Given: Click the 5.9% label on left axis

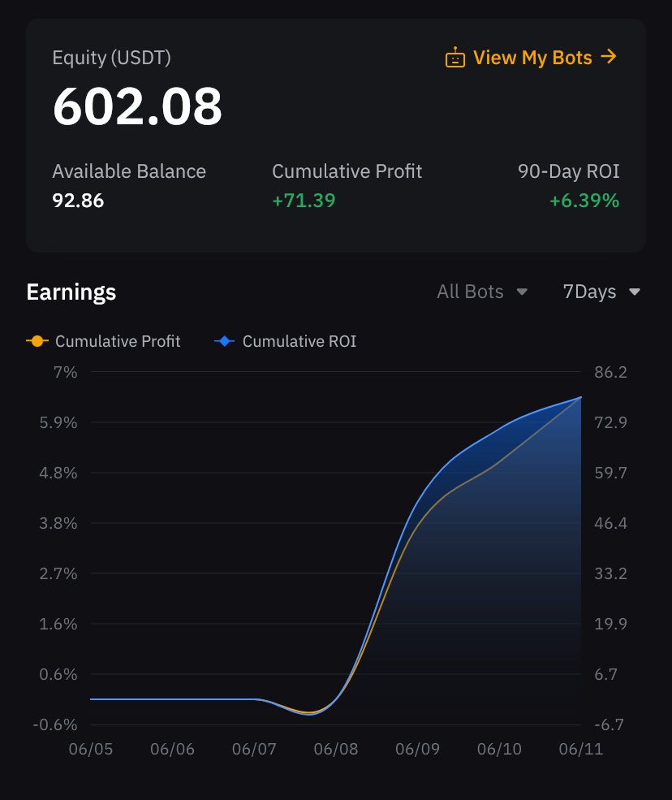Looking at the screenshot, I should click(x=58, y=422).
